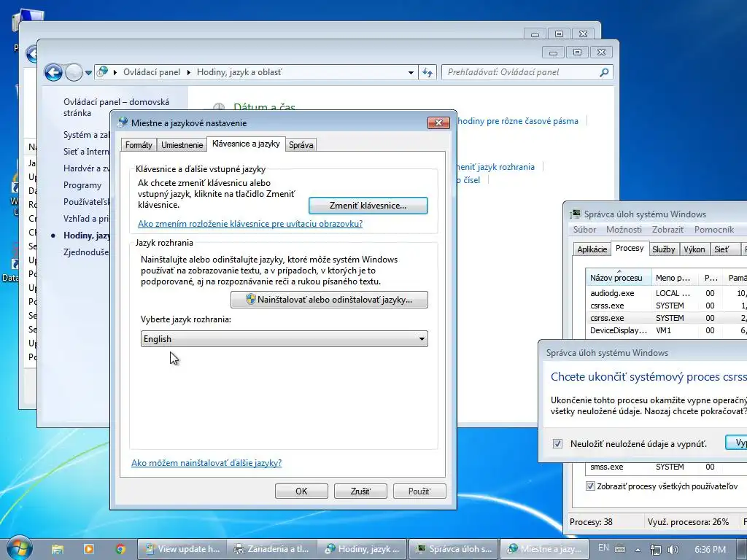Screen dimensions: 747x560
Task: Launch Windows Media Player from taskbar
Action: (x=89, y=549)
